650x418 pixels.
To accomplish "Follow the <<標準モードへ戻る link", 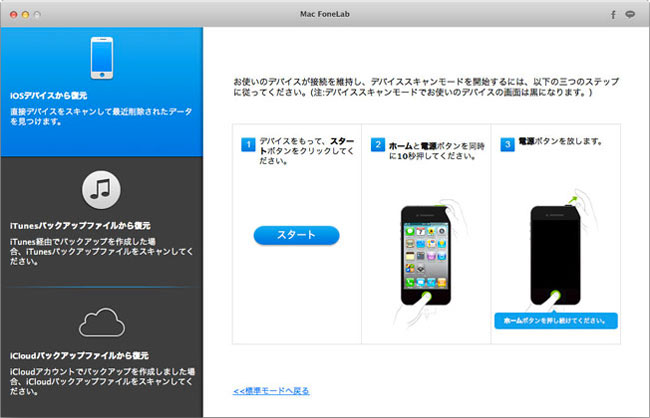I will pos(270,390).
